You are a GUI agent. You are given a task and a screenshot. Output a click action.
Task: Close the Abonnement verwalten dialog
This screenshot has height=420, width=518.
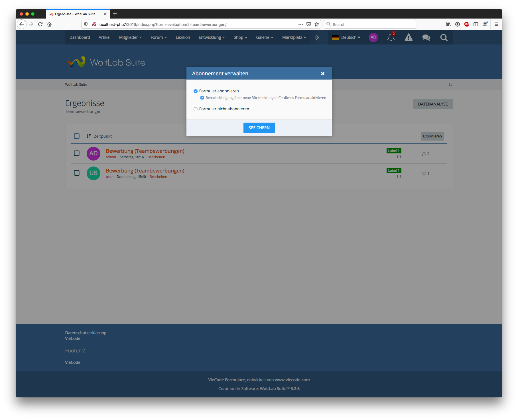click(x=322, y=74)
